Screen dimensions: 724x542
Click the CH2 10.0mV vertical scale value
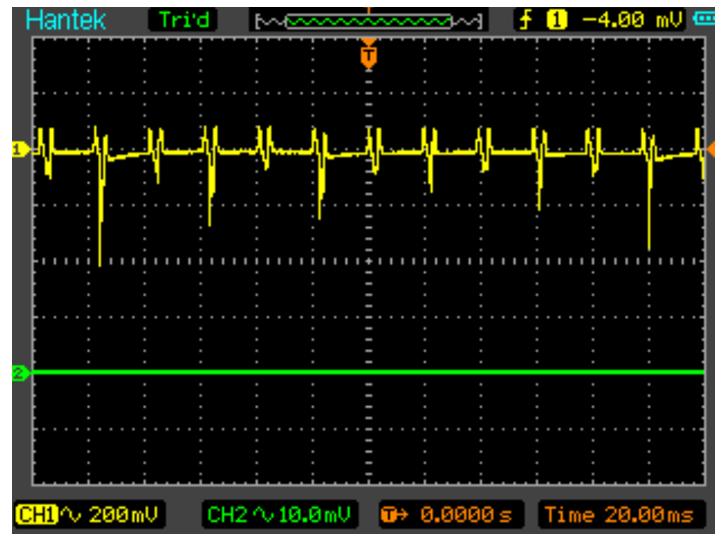coord(314,514)
